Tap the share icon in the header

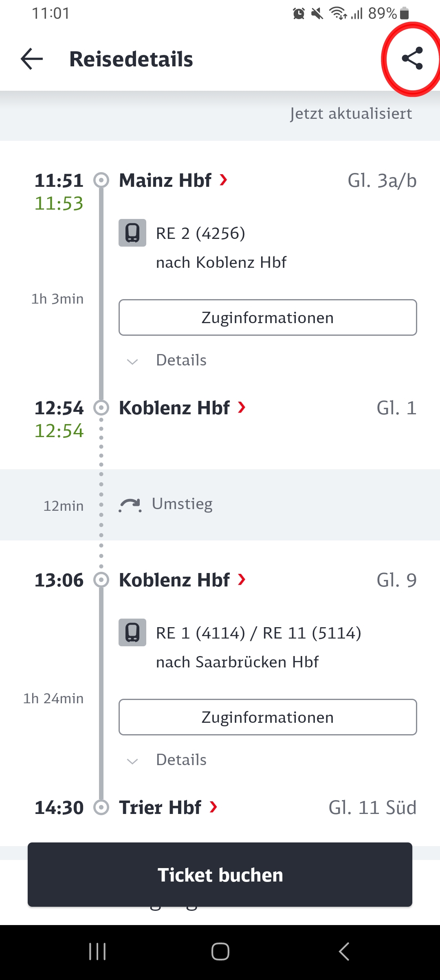coord(412,59)
